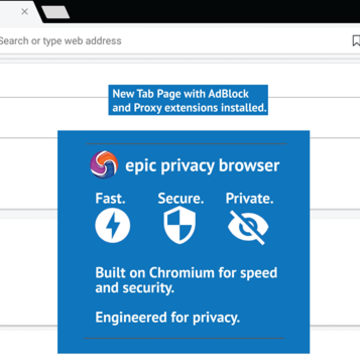Click the Epic privacy browser swirl logo
This screenshot has height=360, width=360.
[104, 165]
